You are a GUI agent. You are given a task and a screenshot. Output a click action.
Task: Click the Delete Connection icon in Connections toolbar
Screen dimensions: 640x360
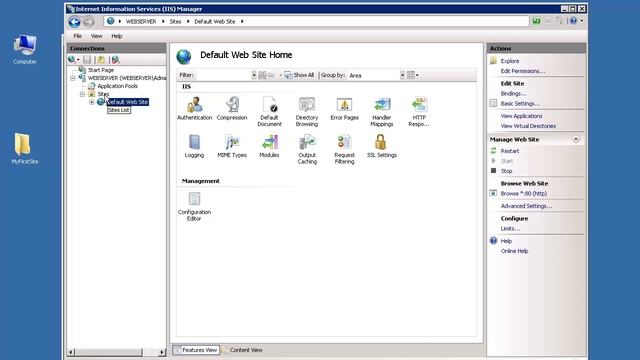coord(116,60)
